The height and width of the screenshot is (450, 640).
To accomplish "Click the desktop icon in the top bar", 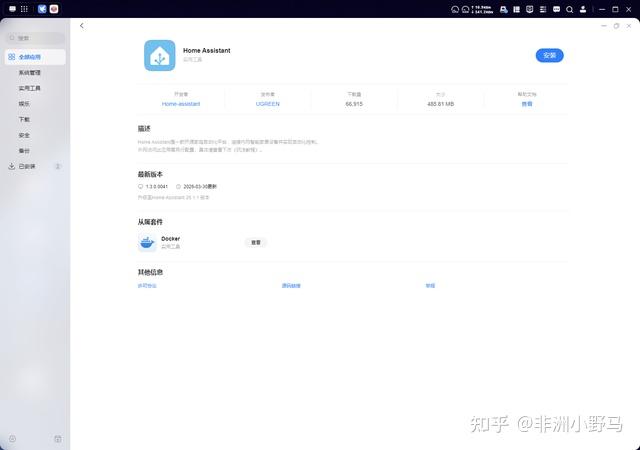I will pos(12,9).
